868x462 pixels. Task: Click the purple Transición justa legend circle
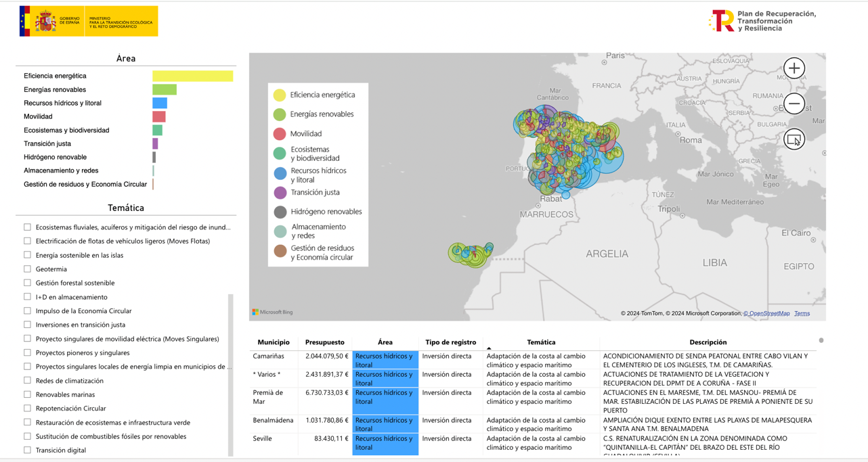point(280,193)
